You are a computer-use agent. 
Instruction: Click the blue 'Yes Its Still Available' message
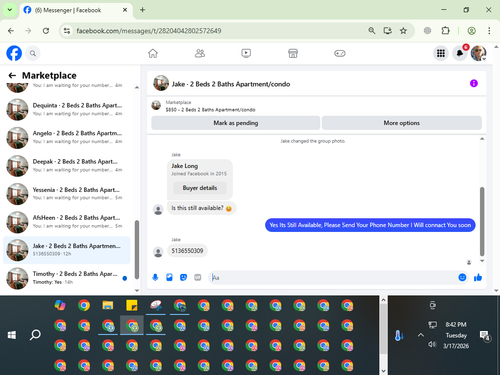[x=370, y=225]
